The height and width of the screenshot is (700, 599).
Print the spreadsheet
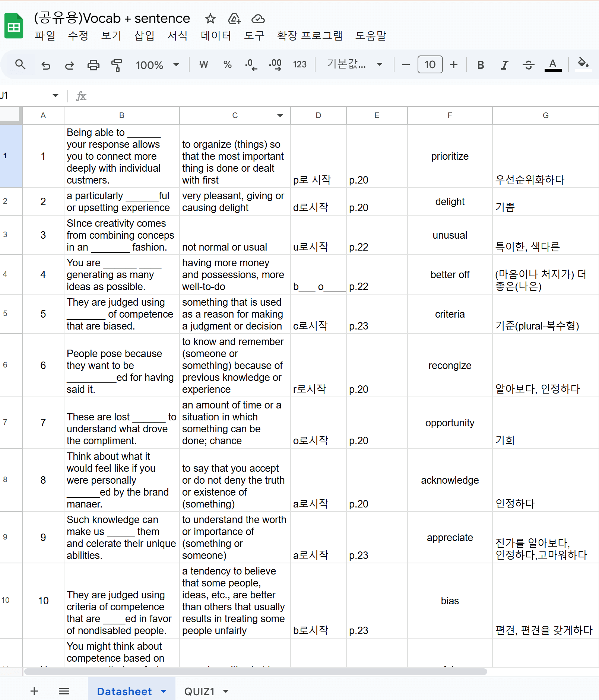pyautogui.click(x=94, y=65)
